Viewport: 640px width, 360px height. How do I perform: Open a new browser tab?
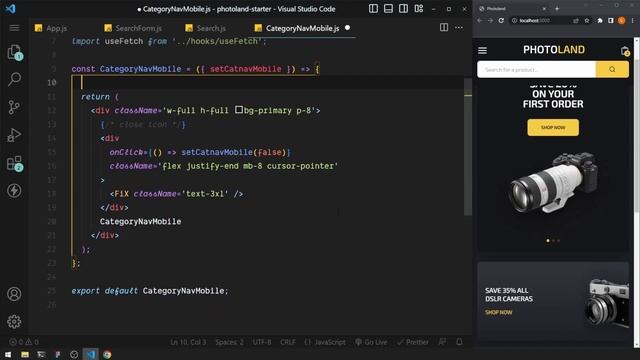[557, 8]
